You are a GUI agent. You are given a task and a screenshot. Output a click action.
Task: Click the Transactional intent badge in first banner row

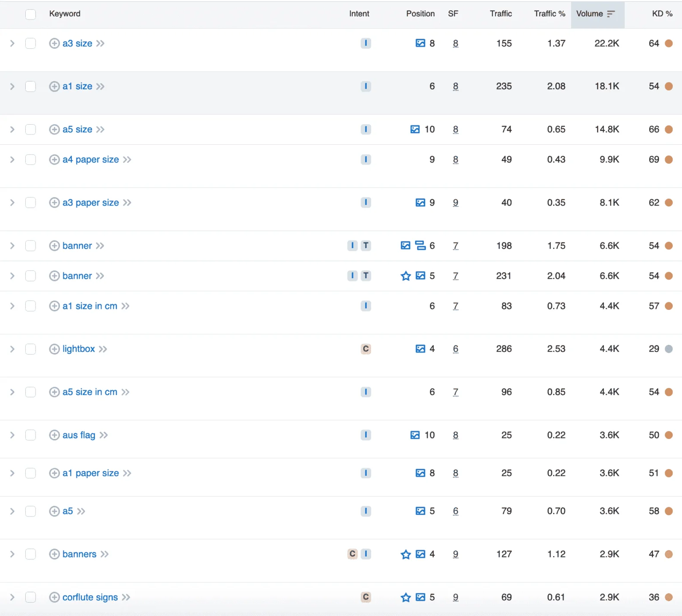[x=365, y=245]
